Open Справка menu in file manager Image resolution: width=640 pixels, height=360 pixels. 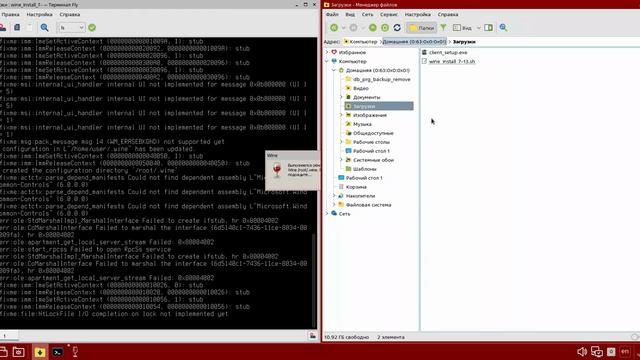point(448,14)
